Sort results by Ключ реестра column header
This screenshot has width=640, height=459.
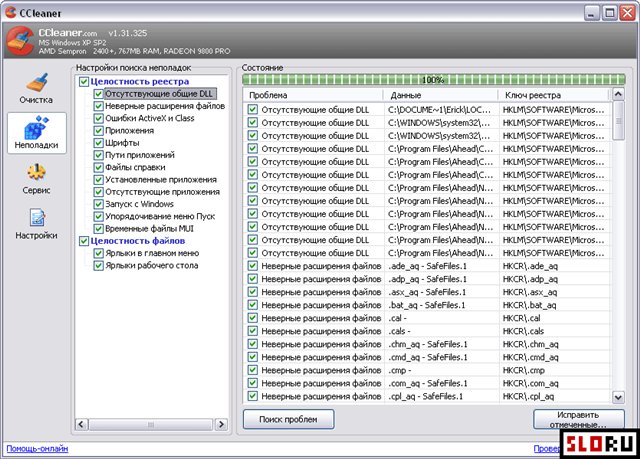click(554, 95)
